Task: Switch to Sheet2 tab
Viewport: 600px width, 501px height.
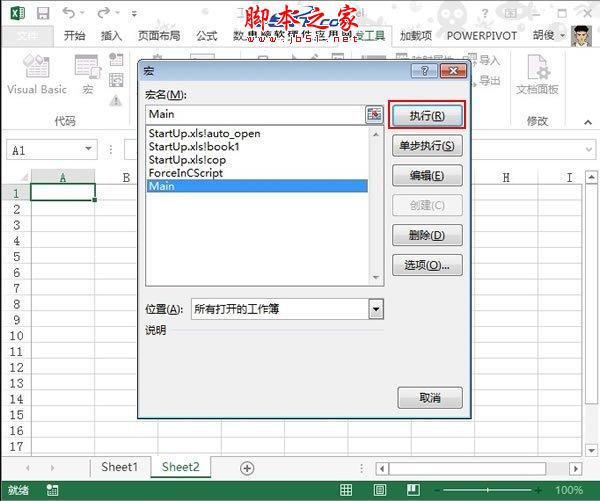Action: (181, 467)
